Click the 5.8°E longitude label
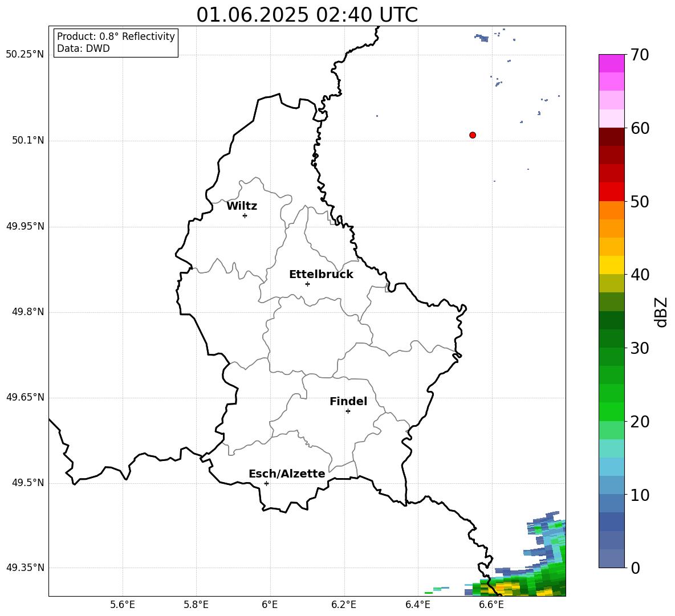This screenshot has width=675, height=616. coord(196,605)
